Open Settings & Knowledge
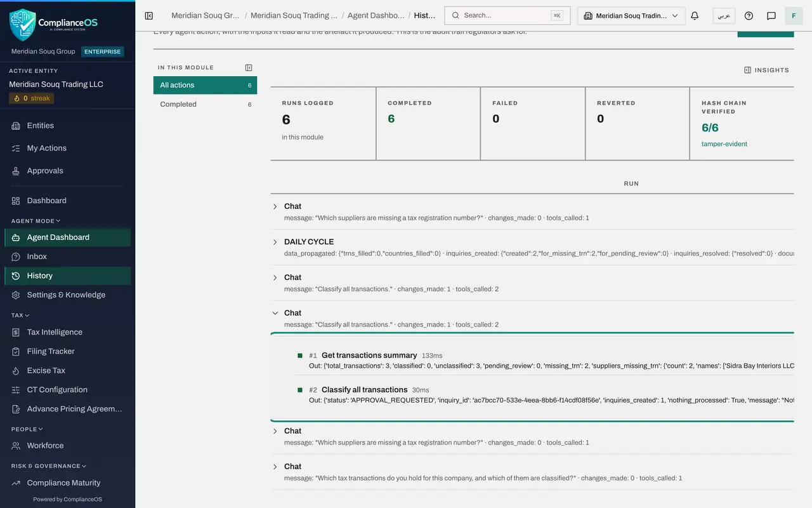Screen dimensions: 812x508 (x=67, y=295)
